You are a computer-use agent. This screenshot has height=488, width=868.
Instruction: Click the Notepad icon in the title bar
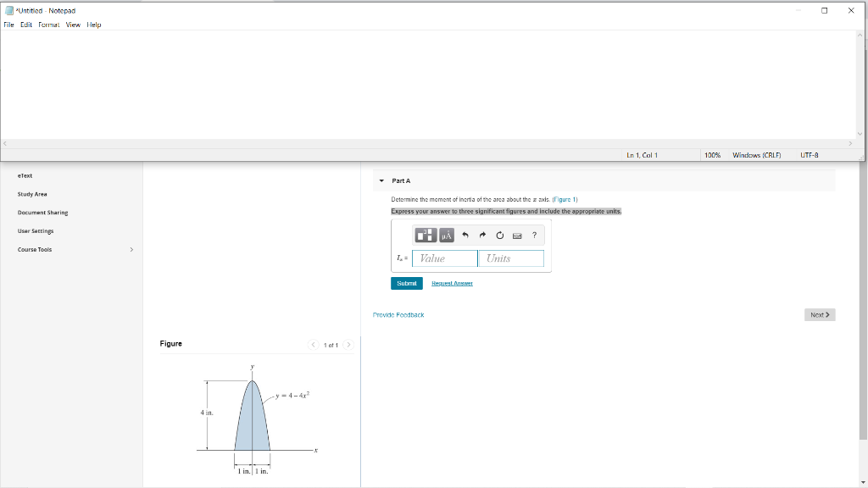point(8,10)
